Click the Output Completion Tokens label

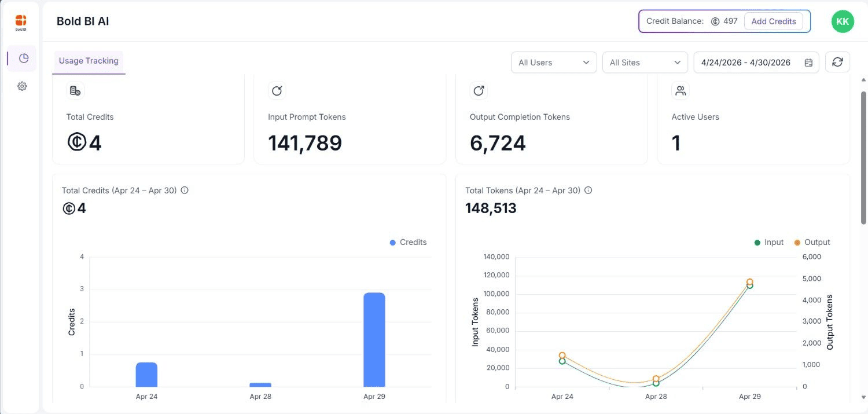pyautogui.click(x=520, y=117)
